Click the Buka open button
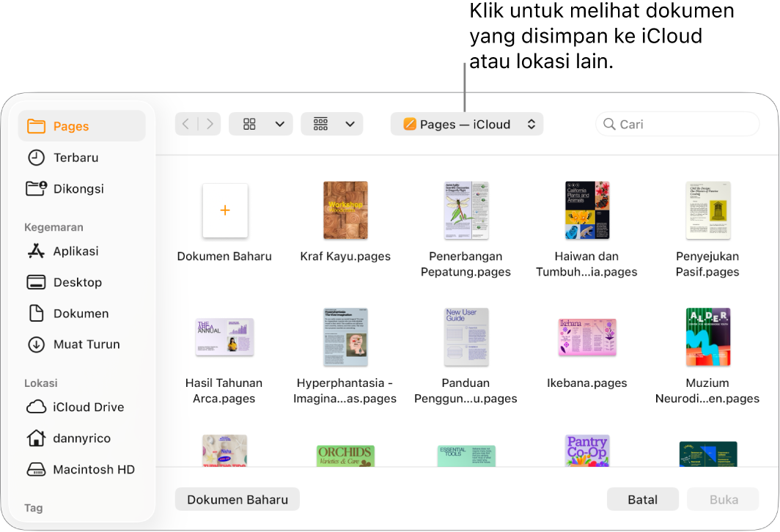Viewport: 780px width, 532px height. coord(724,499)
